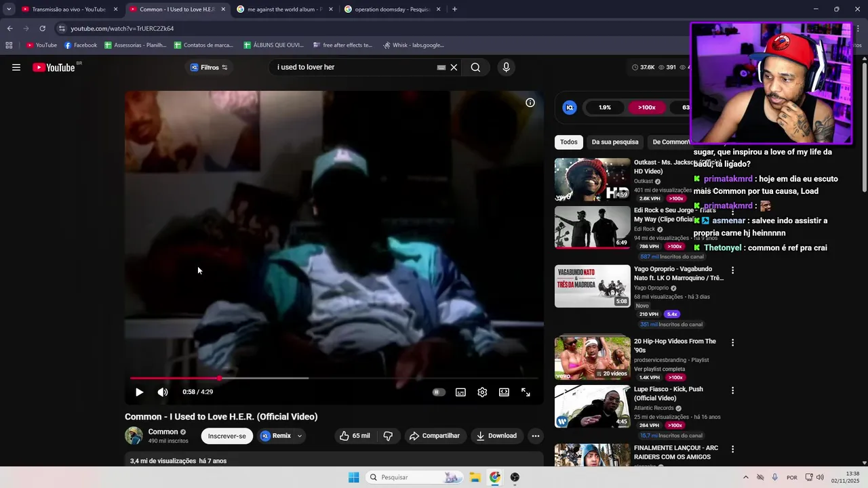Select the Todos filter chip
868x488 pixels.
[569, 142]
